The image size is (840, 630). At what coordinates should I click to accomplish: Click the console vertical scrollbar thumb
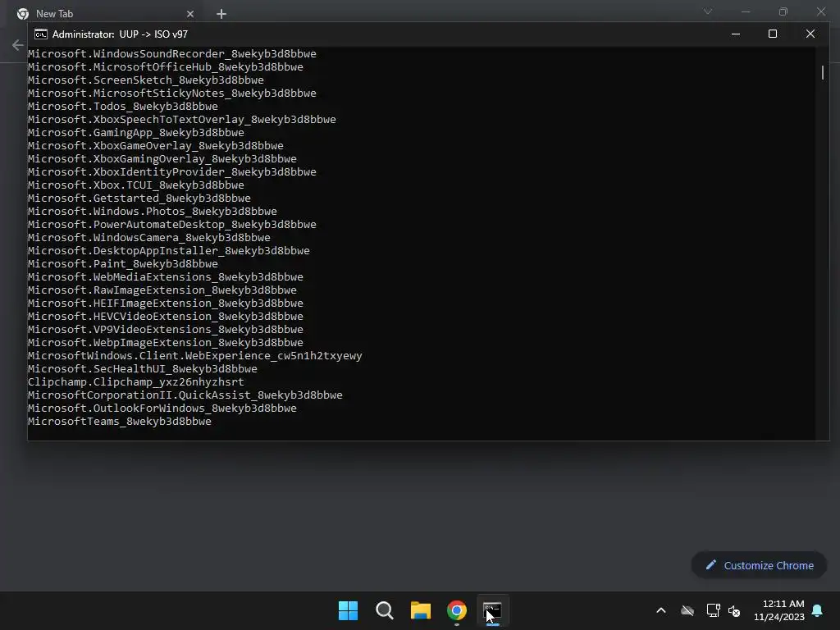pyautogui.click(x=822, y=72)
